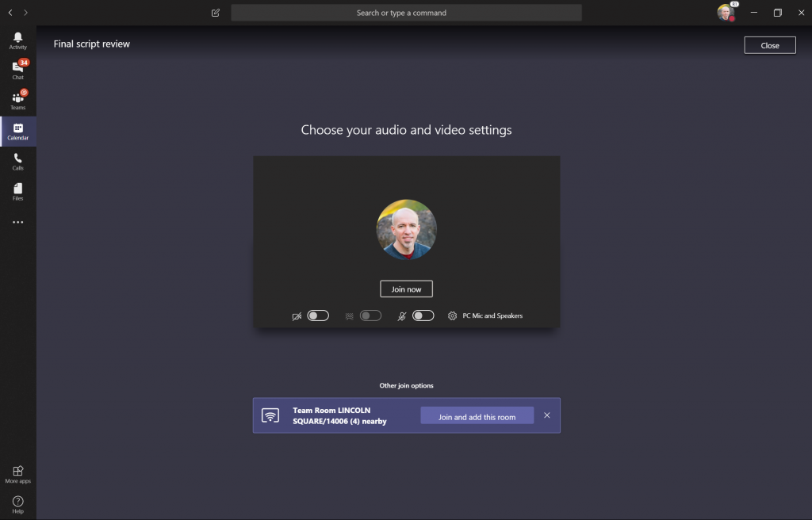Dismiss the Team Room nearby suggestion
The image size is (812, 520).
[547, 415]
